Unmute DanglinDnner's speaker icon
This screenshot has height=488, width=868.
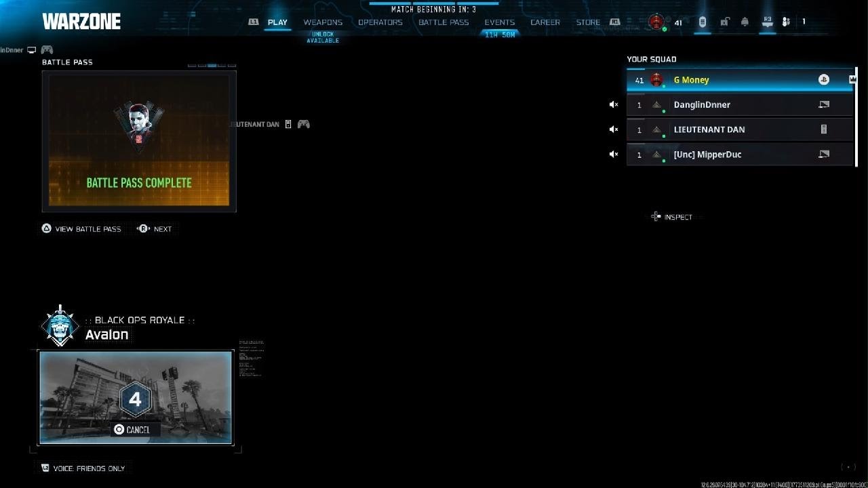[613, 105]
